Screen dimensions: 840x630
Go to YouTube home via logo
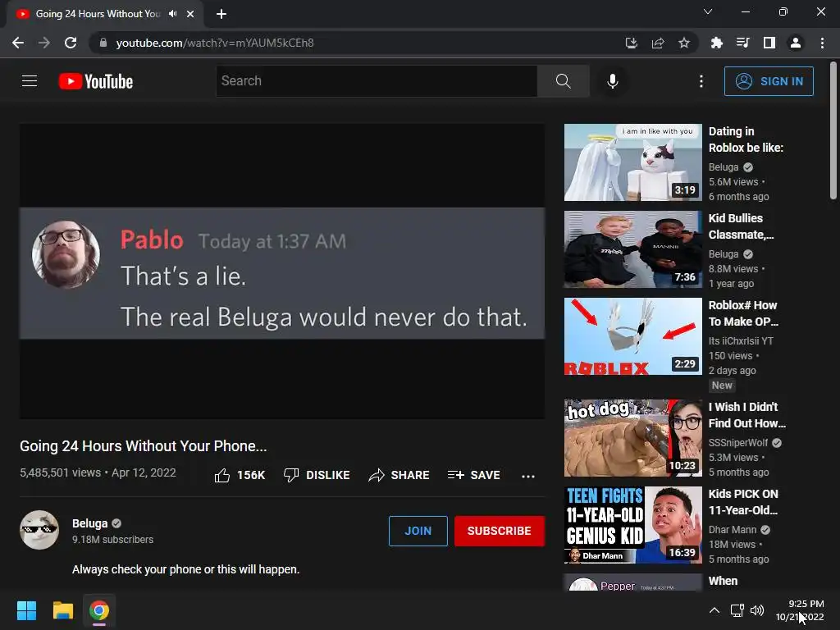[96, 81]
